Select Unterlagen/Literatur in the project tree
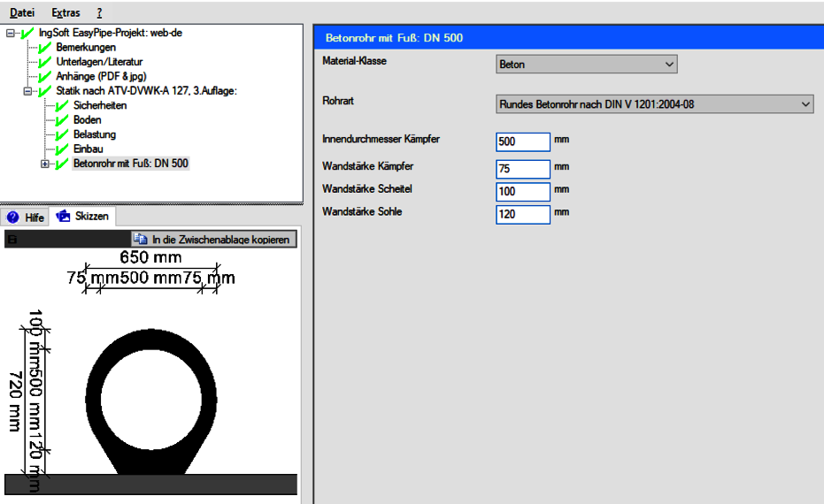Image resolution: width=824 pixels, height=504 pixels. 99,62
